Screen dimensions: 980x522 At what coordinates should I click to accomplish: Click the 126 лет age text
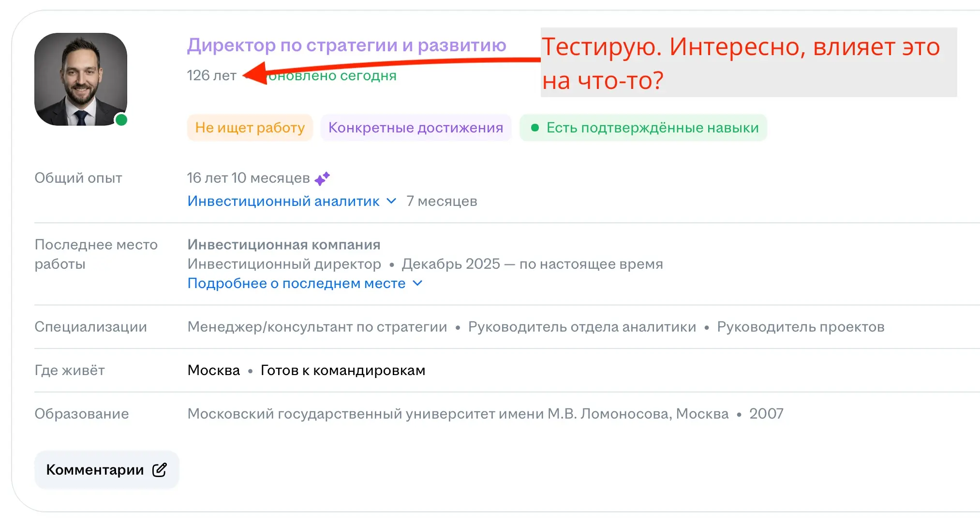[212, 75]
